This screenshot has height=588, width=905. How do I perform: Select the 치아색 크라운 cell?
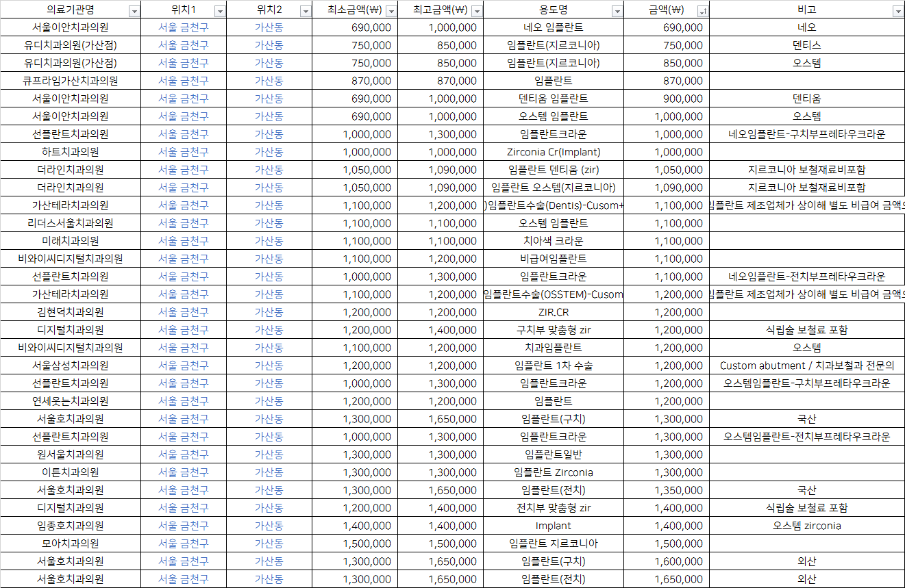pyautogui.click(x=554, y=241)
